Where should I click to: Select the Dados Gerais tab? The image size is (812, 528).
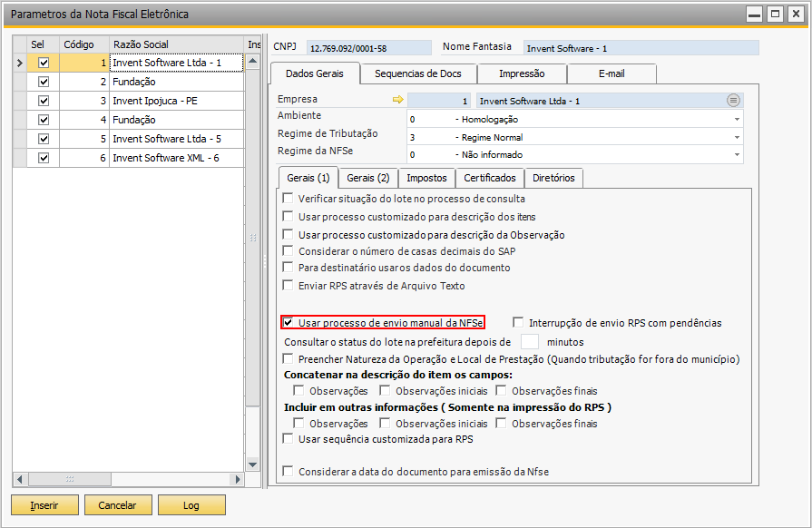point(315,73)
